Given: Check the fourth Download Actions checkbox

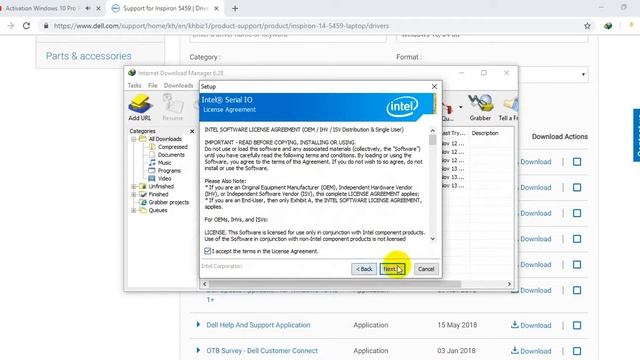Looking at the screenshot, I should [x=577, y=239].
